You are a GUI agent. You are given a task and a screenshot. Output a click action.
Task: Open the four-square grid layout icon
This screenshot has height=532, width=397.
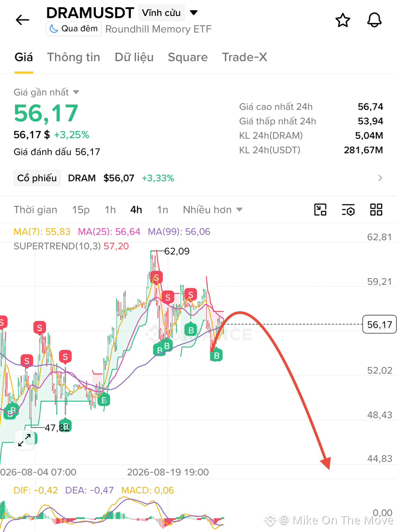point(376,210)
